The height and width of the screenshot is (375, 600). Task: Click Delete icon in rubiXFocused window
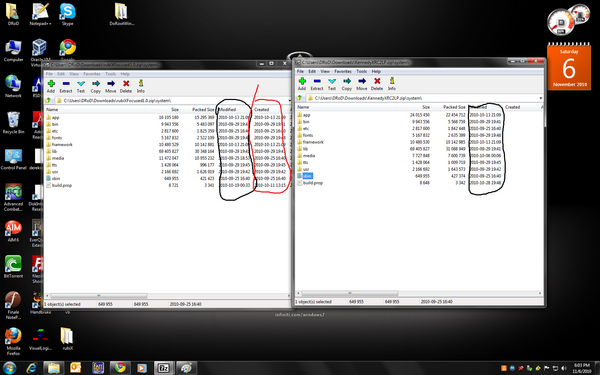[126, 84]
